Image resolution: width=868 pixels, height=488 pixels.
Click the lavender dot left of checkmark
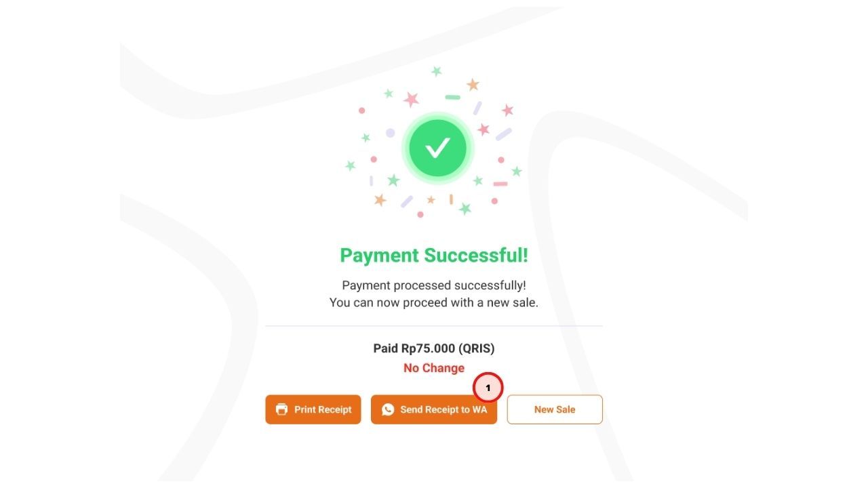pos(390,133)
